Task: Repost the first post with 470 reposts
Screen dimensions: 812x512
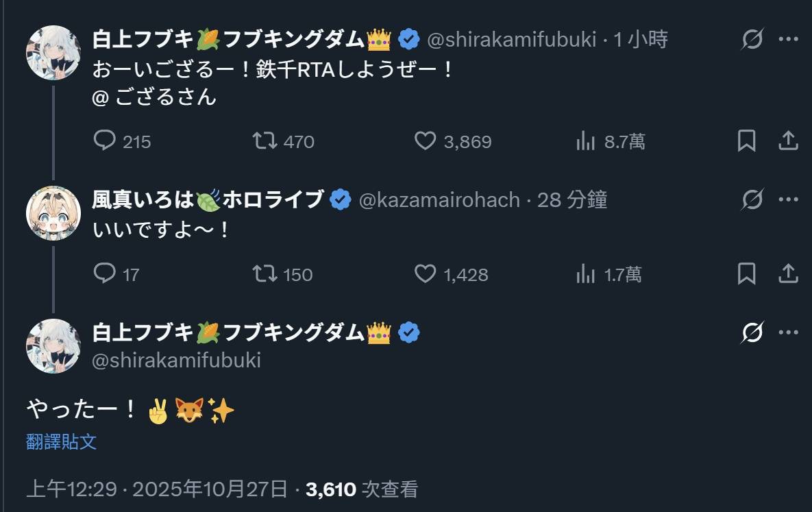Action: pyautogui.click(x=265, y=141)
